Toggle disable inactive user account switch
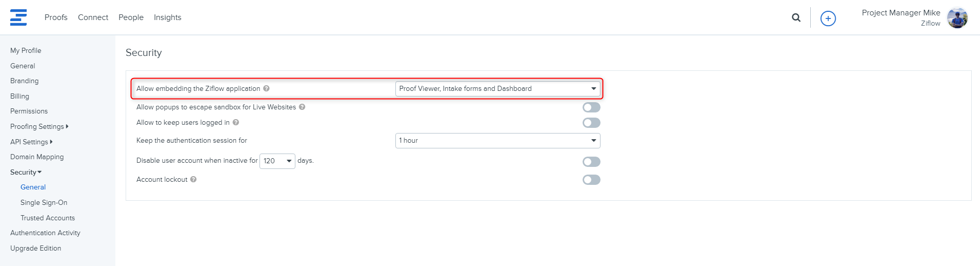 point(591,162)
